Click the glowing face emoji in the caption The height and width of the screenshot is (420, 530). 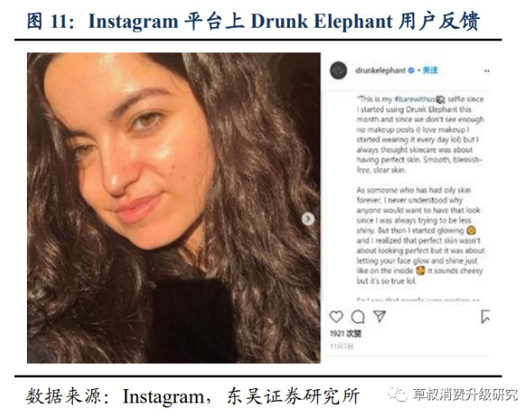coord(471,231)
